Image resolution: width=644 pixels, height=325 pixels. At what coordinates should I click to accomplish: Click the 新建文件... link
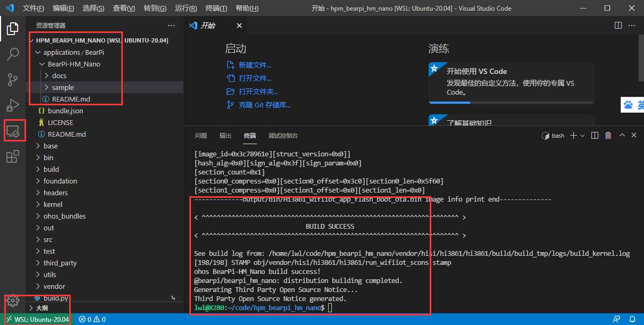pyautogui.click(x=255, y=65)
